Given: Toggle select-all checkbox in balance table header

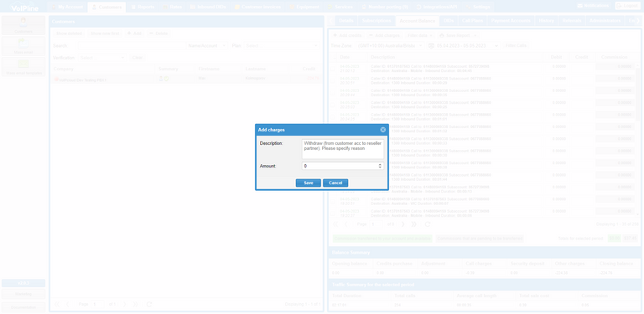Looking at the screenshot, I should [334, 58].
